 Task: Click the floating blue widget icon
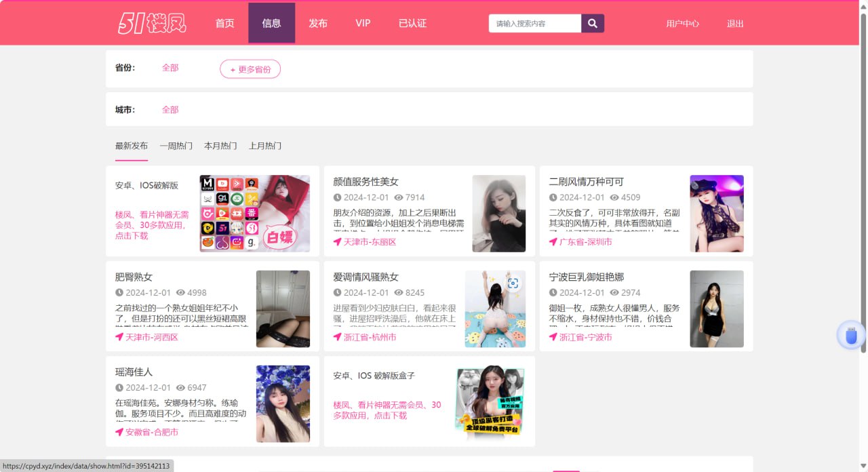point(851,335)
